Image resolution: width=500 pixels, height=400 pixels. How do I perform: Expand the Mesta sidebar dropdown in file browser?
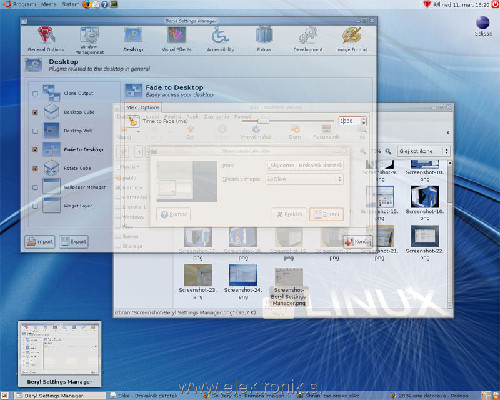pos(130,167)
